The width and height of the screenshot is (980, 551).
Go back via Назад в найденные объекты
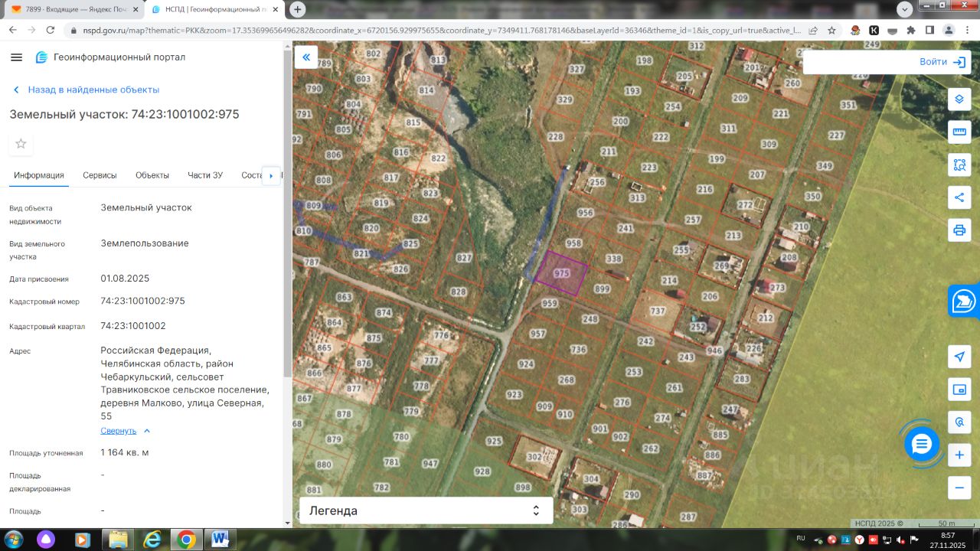86,90
